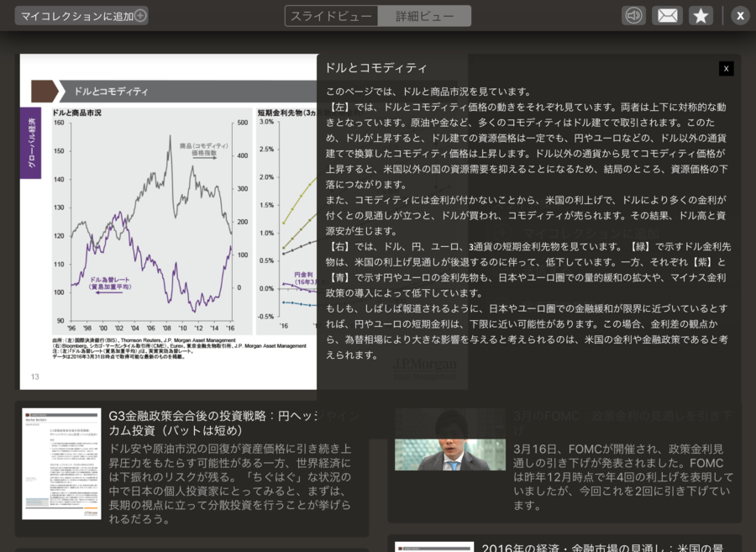
Task: Select the 詳細ビュー tab
Action: [x=423, y=15]
